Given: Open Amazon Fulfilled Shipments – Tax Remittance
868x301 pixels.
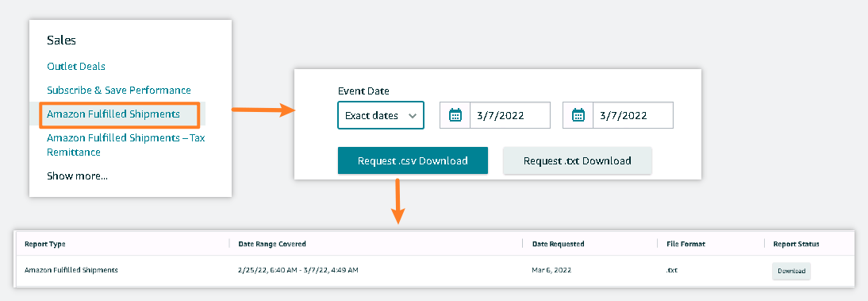Looking at the screenshot, I should [x=126, y=145].
